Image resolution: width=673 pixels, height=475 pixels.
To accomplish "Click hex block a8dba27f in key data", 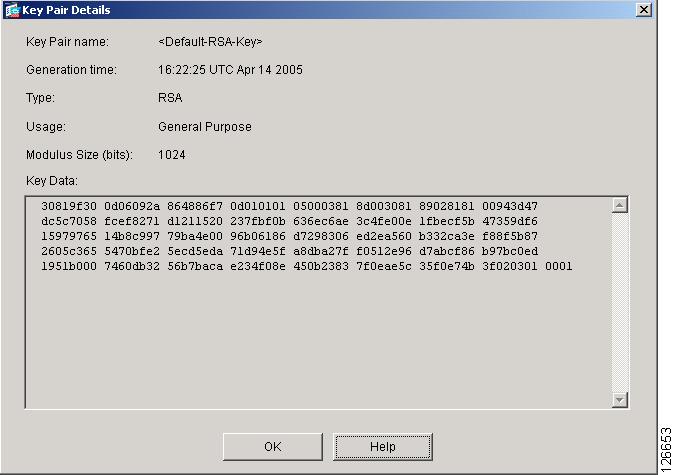I will [x=321, y=251].
